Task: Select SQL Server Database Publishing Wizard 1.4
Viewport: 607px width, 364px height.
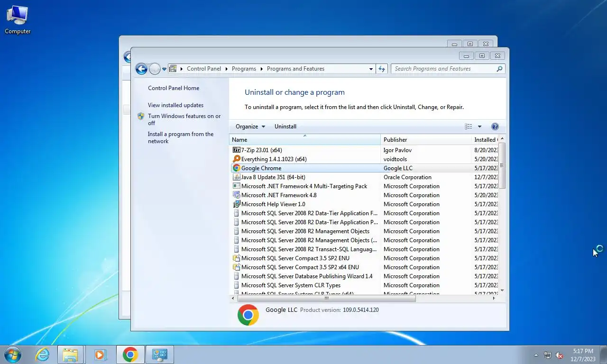Action: (364, 276)
